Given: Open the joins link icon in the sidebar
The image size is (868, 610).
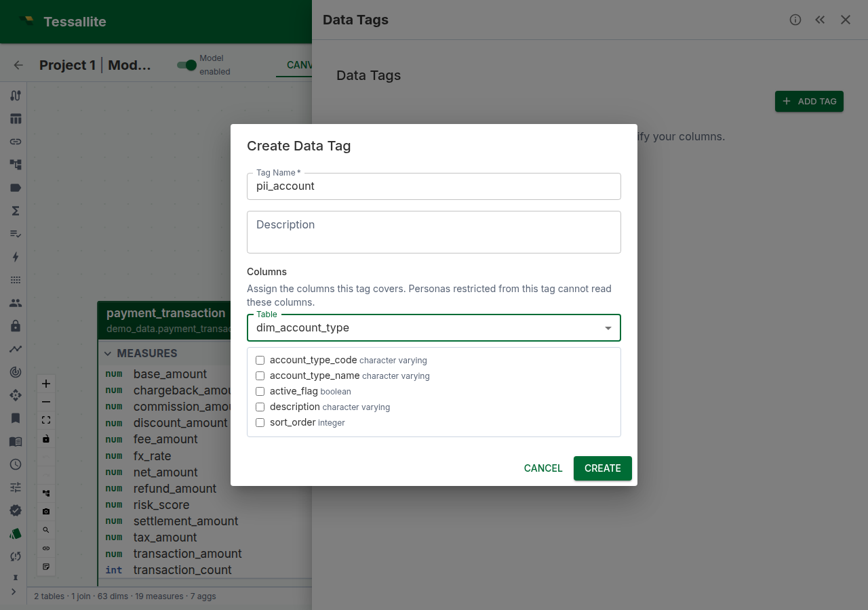Looking at the screenshot, I should point(16,142).
